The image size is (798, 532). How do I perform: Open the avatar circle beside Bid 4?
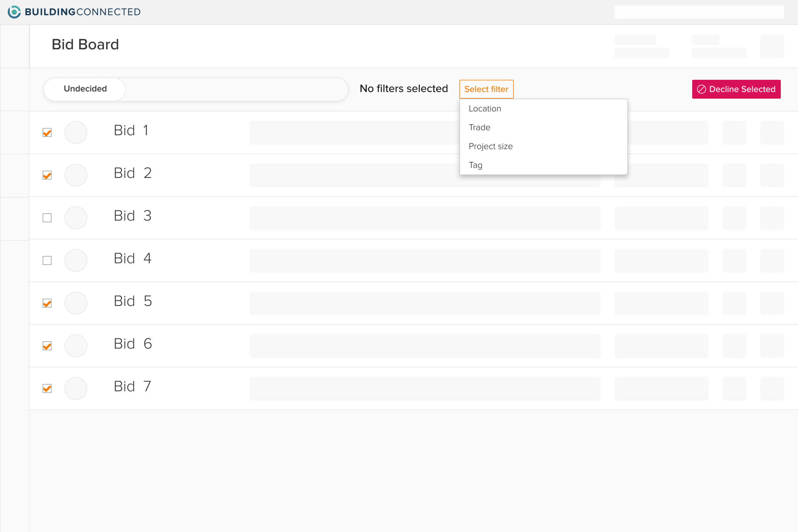click(76, 260)
